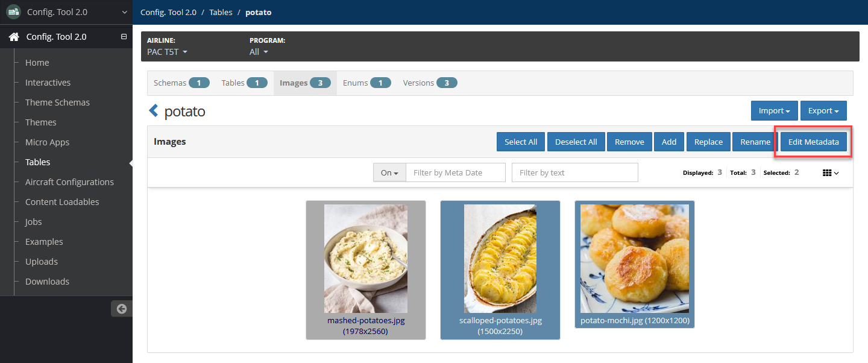Image resolution: width=868 pixels, height=363 pixels.
Task: Switch to the Enums tab
Action: click(366, 83)
